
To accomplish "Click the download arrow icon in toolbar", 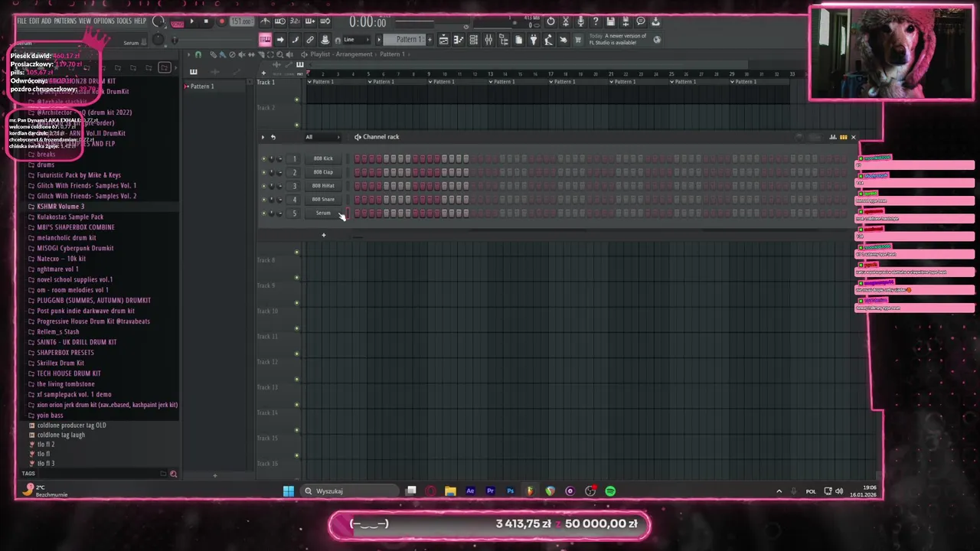I will tap(655, 21).
